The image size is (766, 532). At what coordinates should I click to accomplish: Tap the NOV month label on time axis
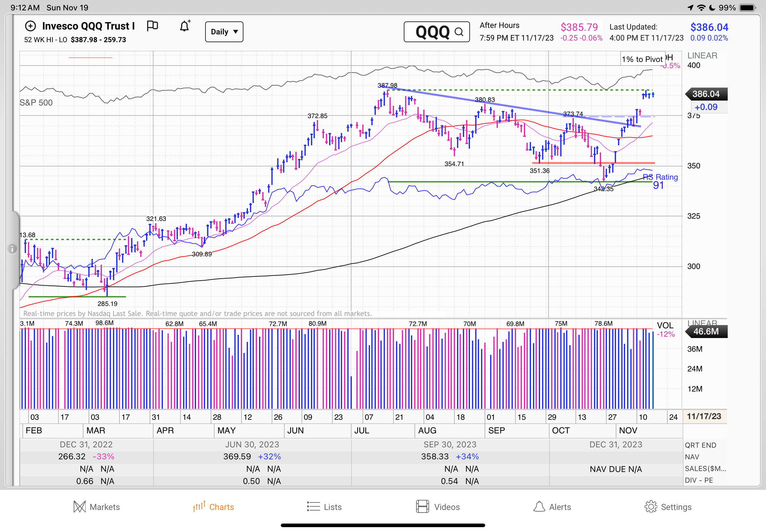[x=628, y=431]
